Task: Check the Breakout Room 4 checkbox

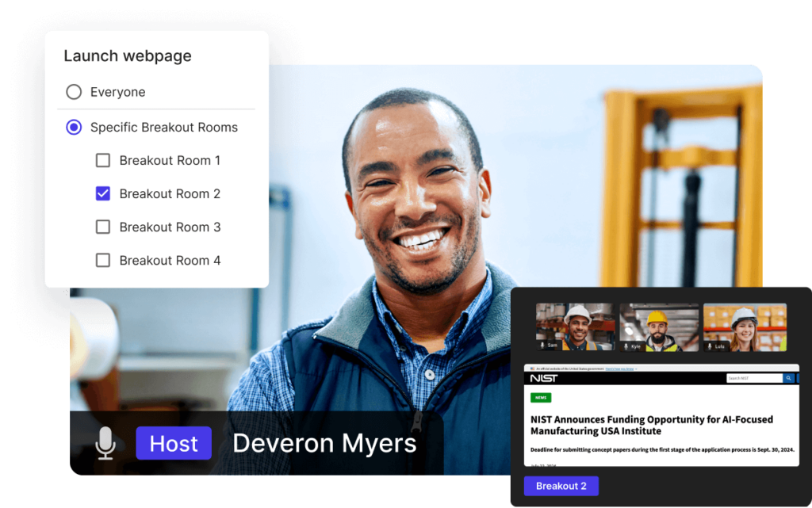Action: (x=102, y=261)
